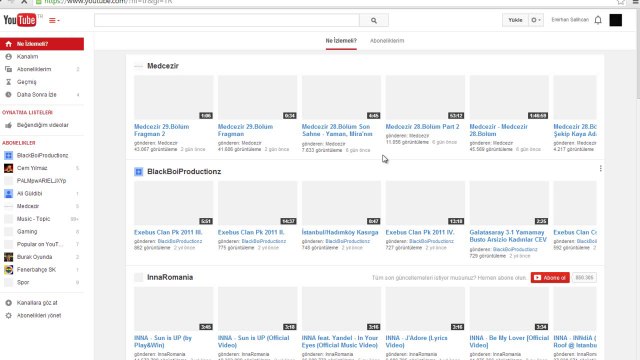Switch to the Aboneliklerim tab
640x360 pixels.
387,41
